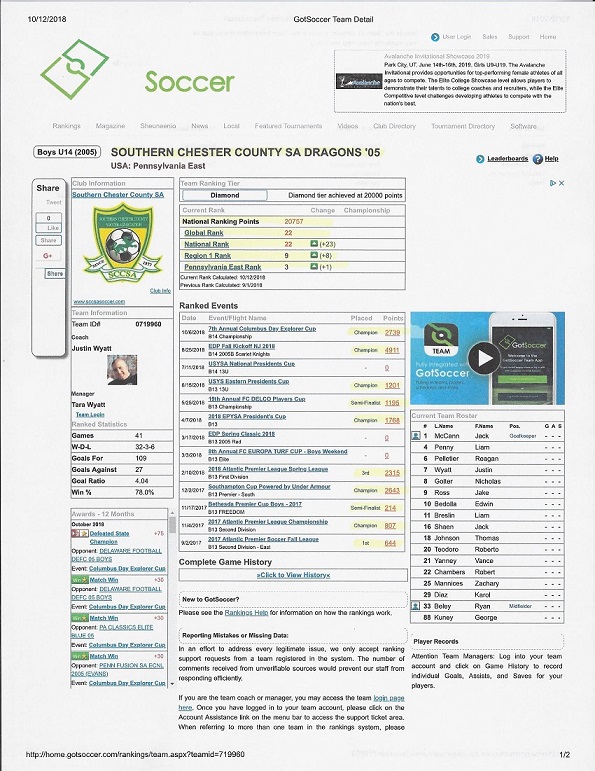Open the Software menu item
Viewport: 595px width, 771px height.
point(523,126)
